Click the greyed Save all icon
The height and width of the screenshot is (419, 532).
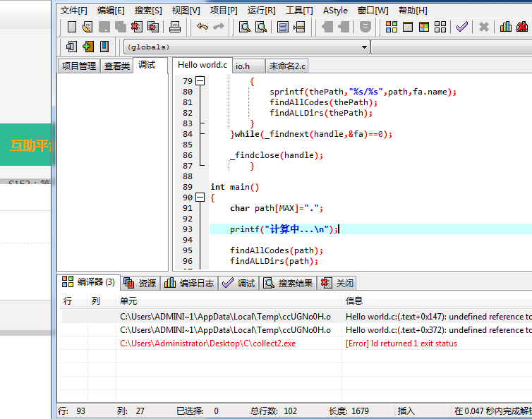pyautogui.click(x=121, y=27)
